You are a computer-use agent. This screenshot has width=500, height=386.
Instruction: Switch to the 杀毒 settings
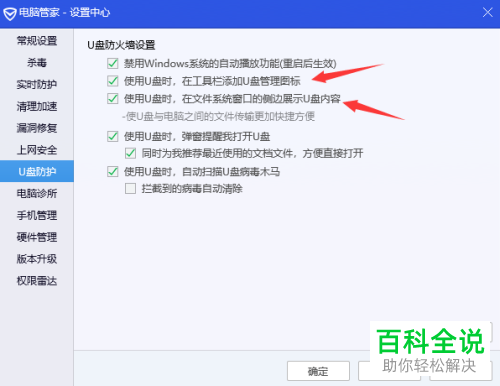[x=37, y=62]
